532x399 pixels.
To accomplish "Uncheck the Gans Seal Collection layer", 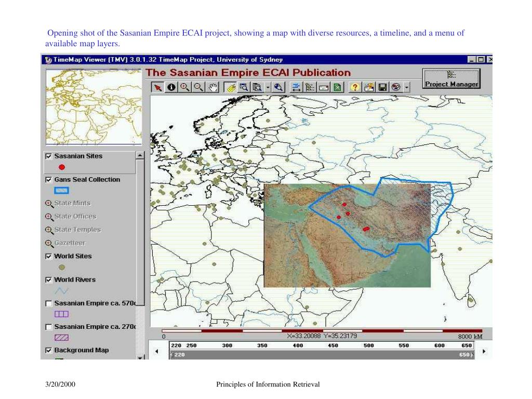I will click(48, 179).
